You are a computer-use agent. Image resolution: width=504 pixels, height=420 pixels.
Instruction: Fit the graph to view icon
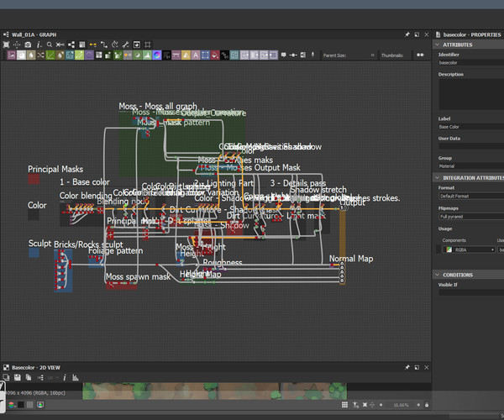tap(6, 45)
